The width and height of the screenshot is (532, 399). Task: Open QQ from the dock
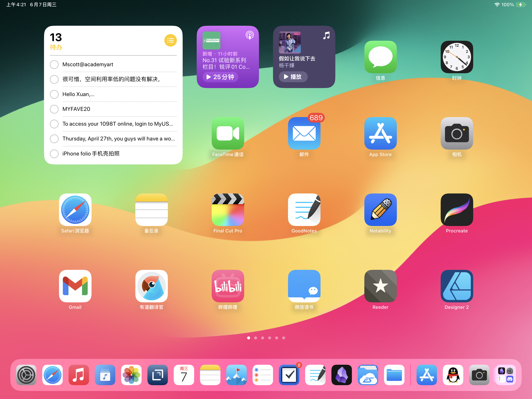pyautogui.click(x=453, y=375)
